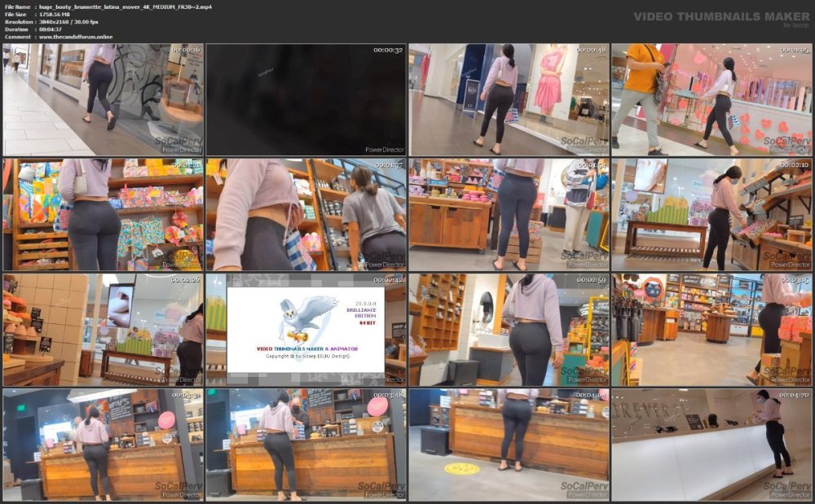Select the frame at 00:03:48

[x=306, y=445]
